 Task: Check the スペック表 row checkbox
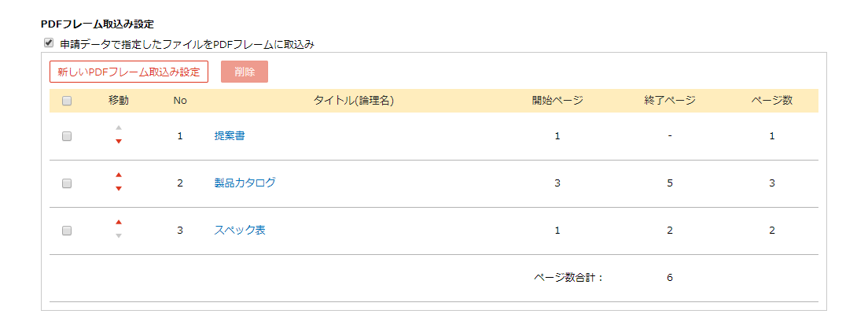click(67, 231)
